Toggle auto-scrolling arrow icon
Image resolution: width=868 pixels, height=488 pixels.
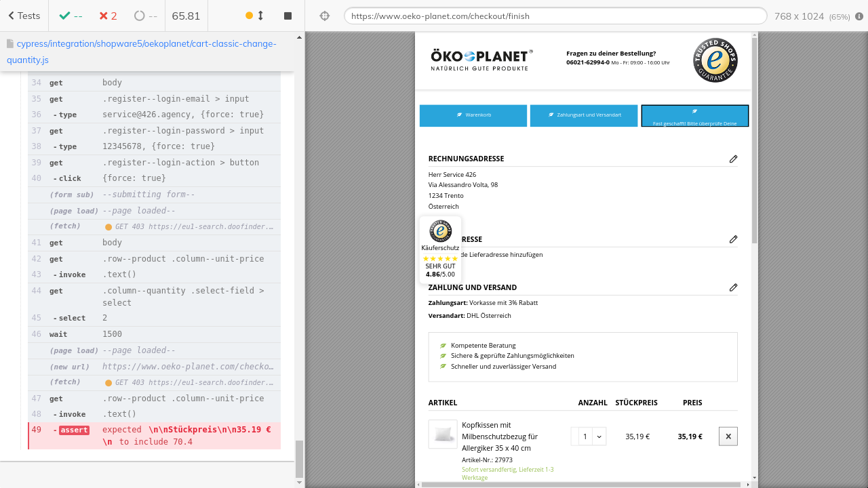click(260, 16)
